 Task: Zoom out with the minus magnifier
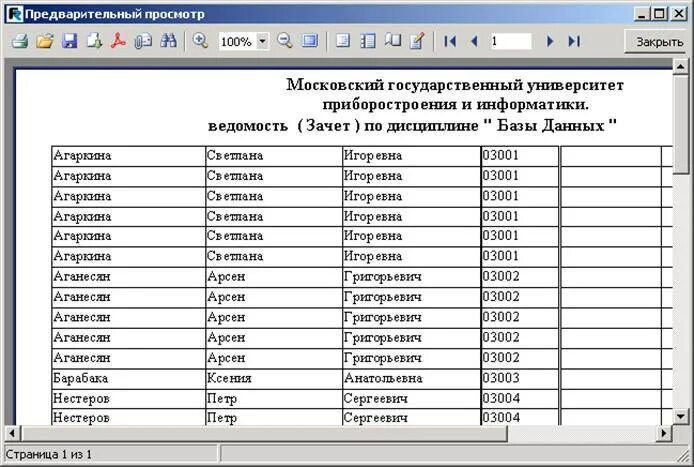click(x=285, y=42)
